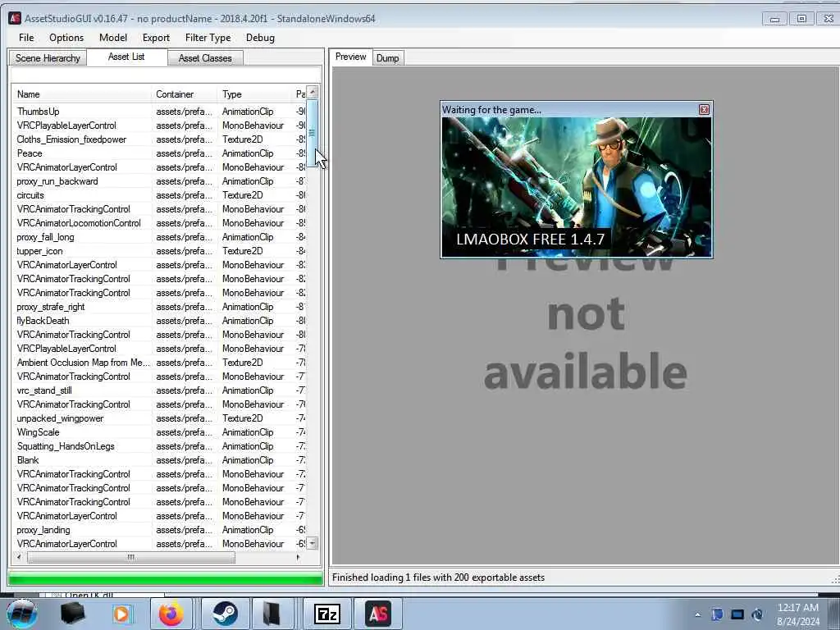Viewport: 840px width, 630px height.
Task: Select the WingScale animation row
Action: tap(159, 431)
